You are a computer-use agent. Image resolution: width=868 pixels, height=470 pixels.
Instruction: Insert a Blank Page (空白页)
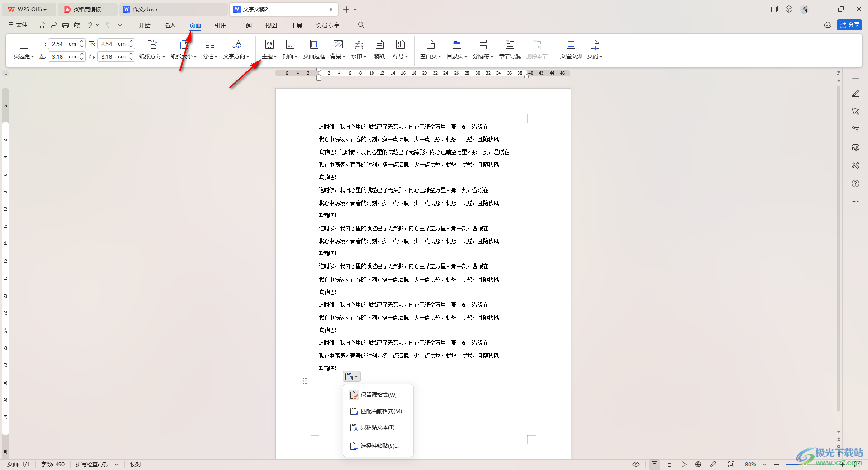pos(430,49)
